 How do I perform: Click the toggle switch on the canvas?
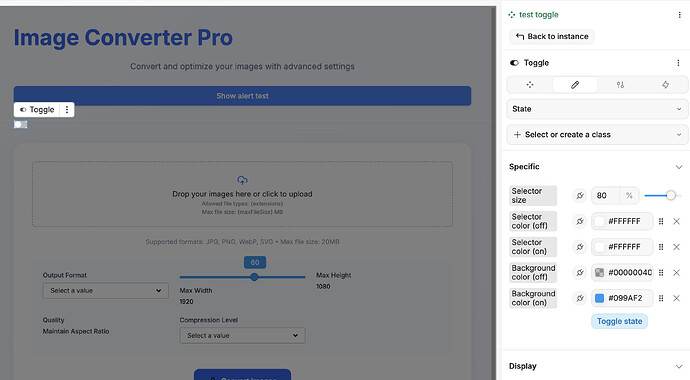20,124
